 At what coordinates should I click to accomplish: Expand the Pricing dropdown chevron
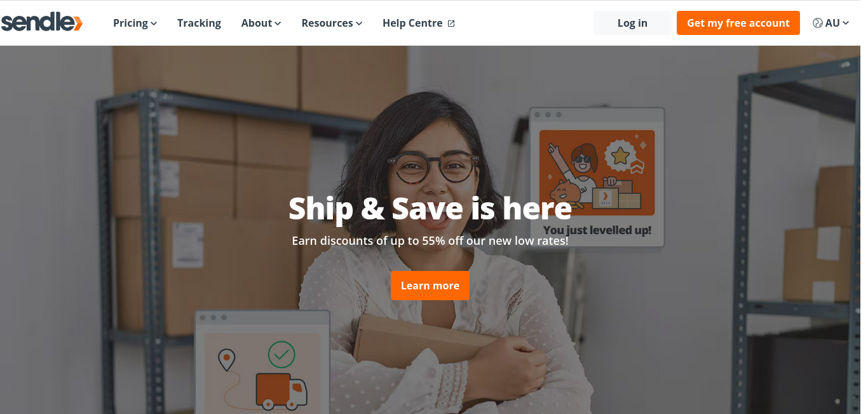click(x=154, y=24)
